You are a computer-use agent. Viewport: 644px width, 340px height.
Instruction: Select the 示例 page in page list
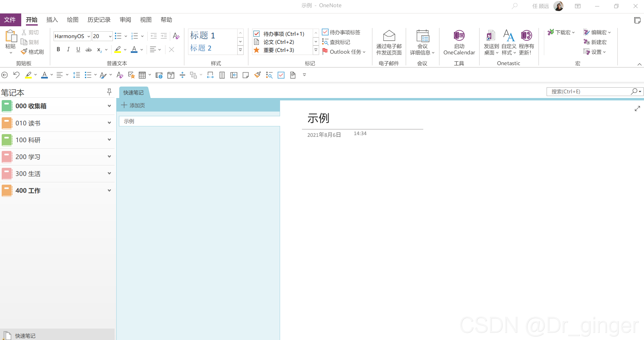click(200, 121)
